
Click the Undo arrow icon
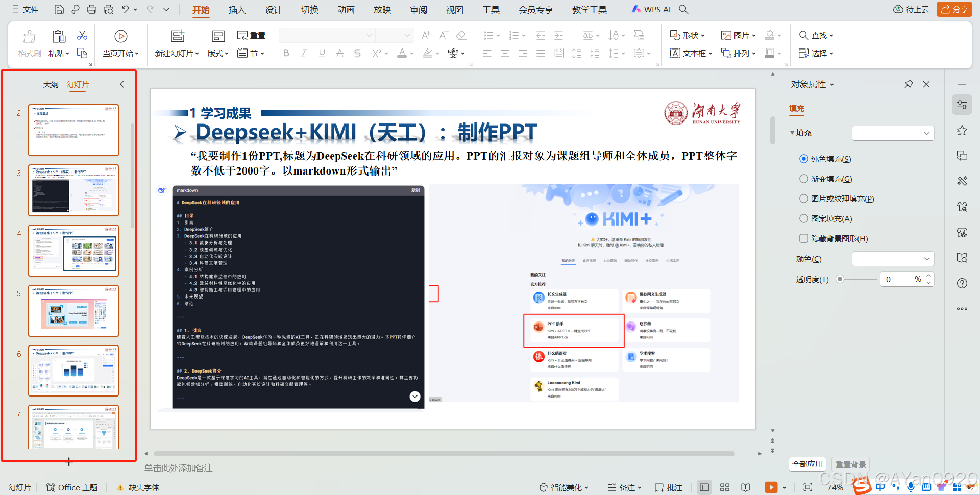126,9
